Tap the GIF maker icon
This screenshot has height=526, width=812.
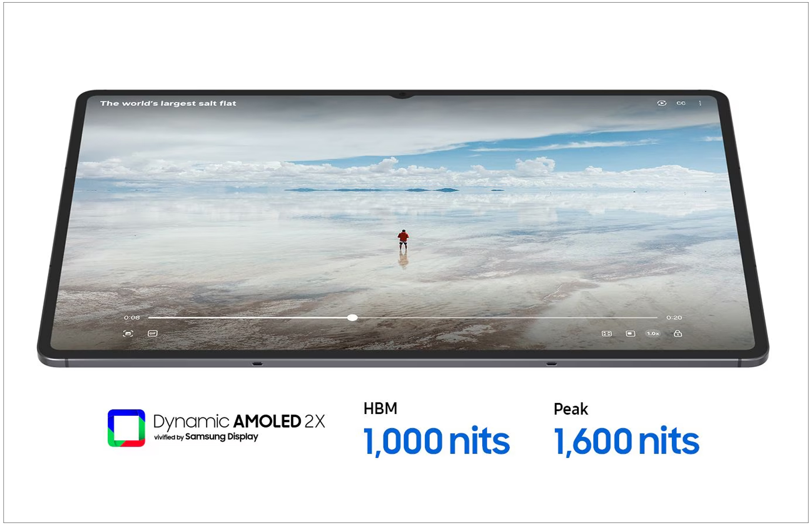[153, 333]
